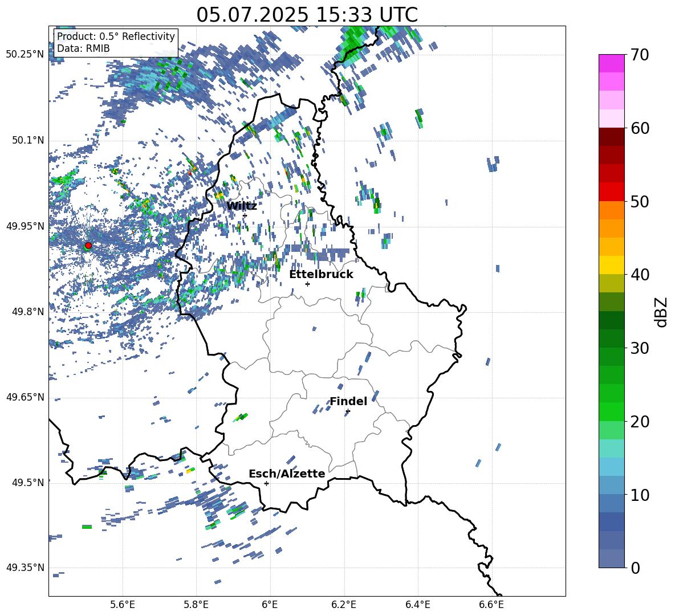Image resolution: width=675 pixels, height=616 pixels.
Task: Click the title 05.07.2025 15:33 UTC
Action: (x=307, y=15)
